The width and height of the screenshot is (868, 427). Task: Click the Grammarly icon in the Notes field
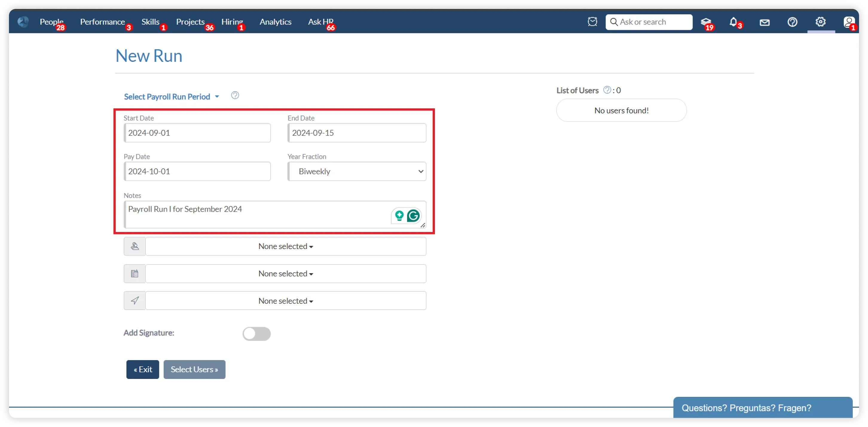[413, 216]
